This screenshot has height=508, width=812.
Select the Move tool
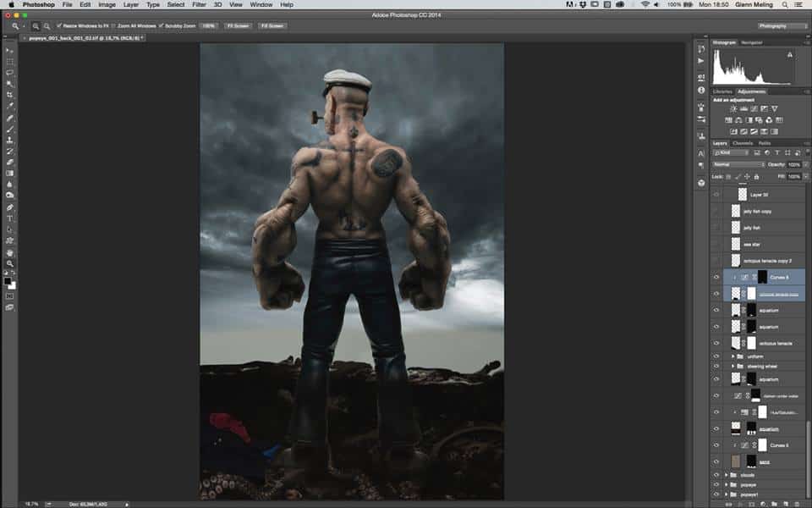pos(10,51)
